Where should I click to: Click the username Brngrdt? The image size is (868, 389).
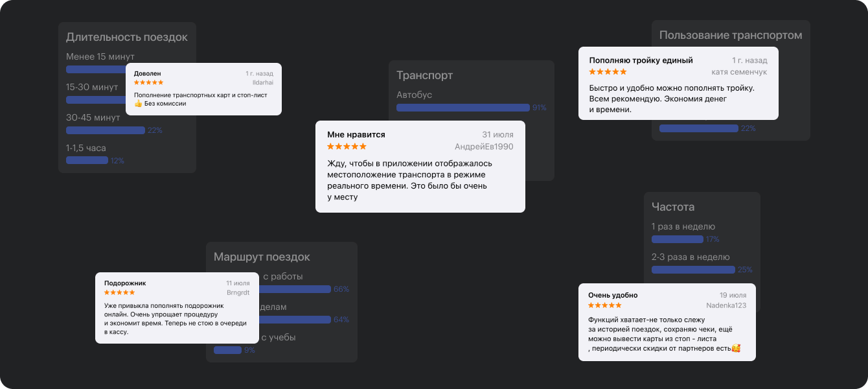pos(238,292)
